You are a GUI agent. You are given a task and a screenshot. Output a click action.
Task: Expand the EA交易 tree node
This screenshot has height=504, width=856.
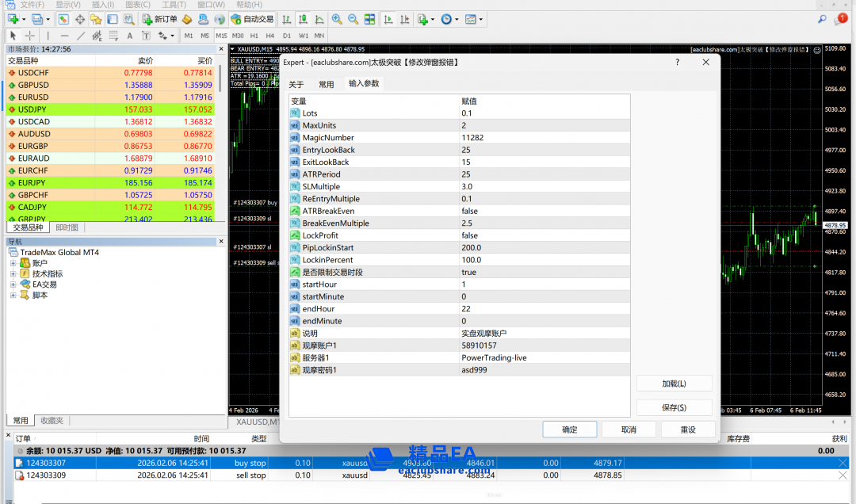pos(13,284)
